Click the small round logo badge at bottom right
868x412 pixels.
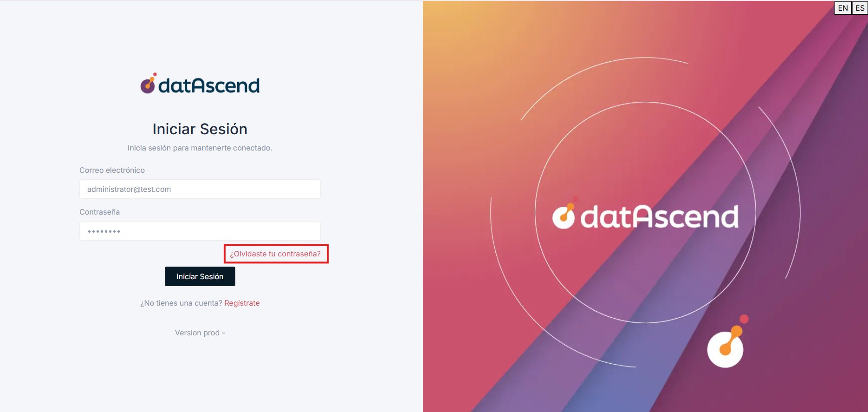click(x=725, y=349)
